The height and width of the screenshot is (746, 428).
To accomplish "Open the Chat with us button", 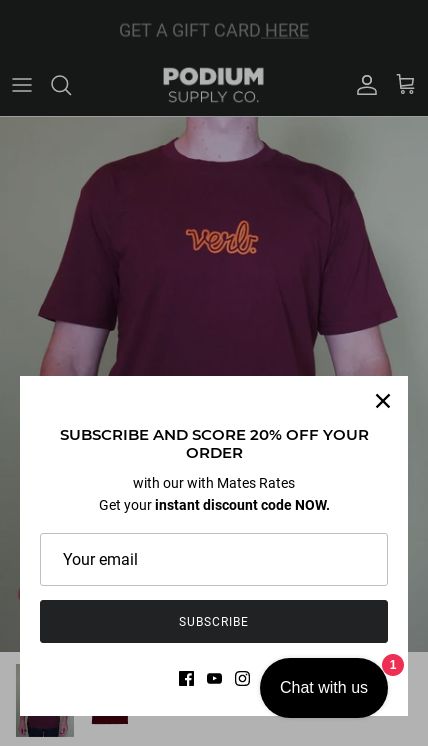I will click(x=324, y=687).
